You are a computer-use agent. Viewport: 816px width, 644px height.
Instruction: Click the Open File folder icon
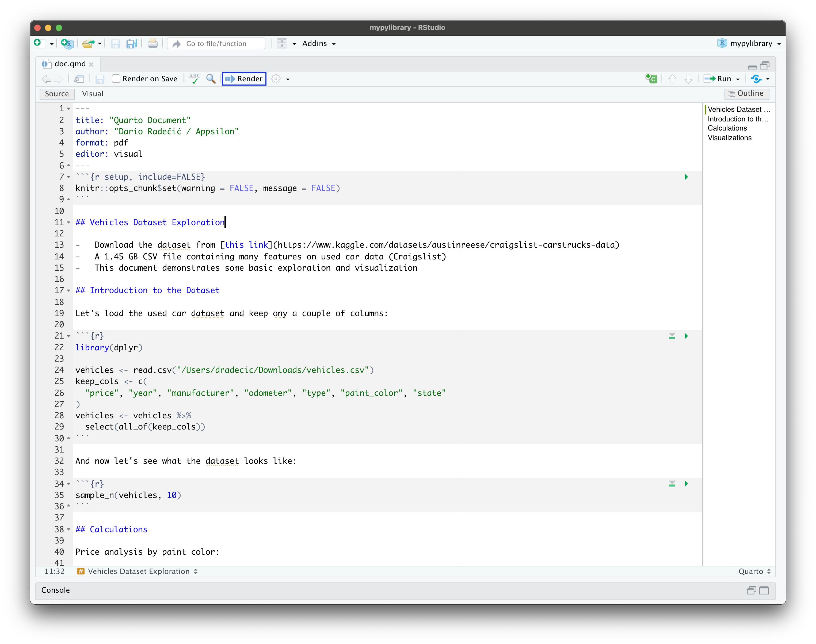click(88, 44)
